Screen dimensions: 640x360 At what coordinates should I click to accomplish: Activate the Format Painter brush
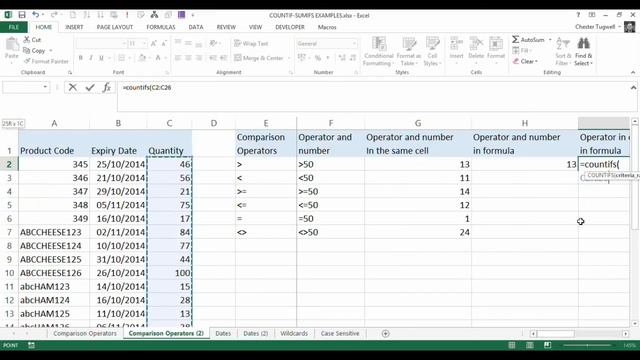click(46, 61)
